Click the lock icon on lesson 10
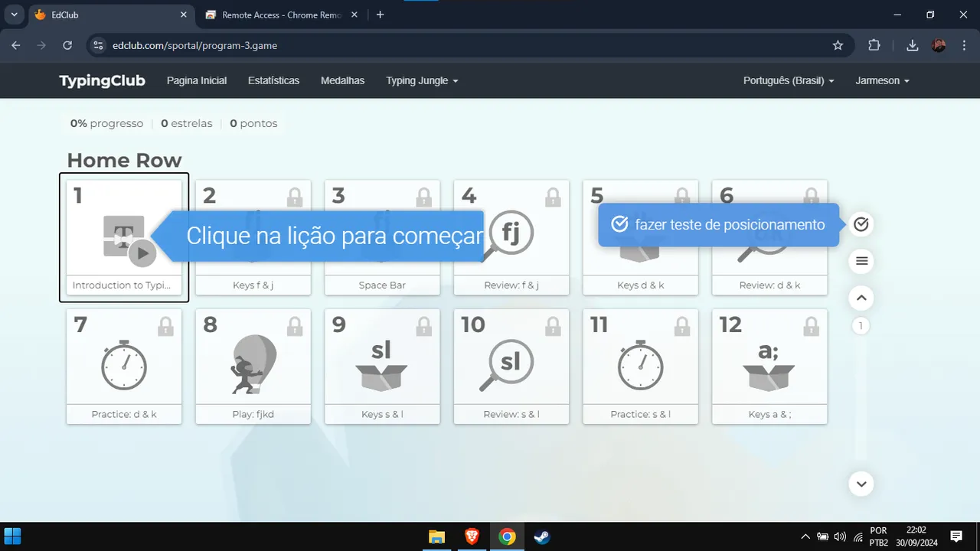This screenshot has width=980, height=551. [x=553, y=327]
